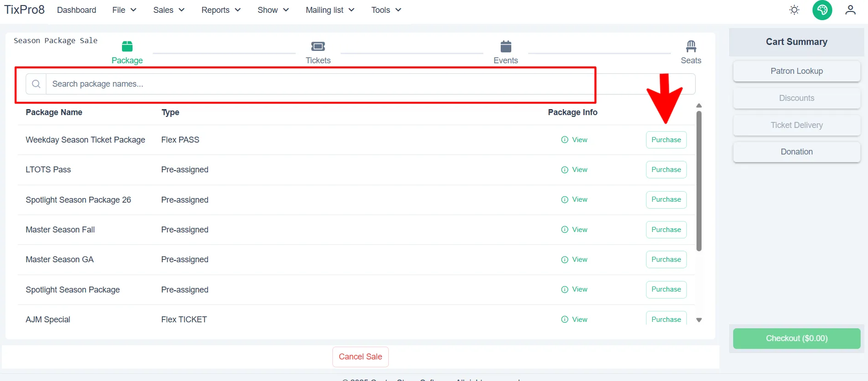Open Ticket Delivery options
The width and height of the screenshot is (868, 381).
pyautogui.click(x=796, y=125)
